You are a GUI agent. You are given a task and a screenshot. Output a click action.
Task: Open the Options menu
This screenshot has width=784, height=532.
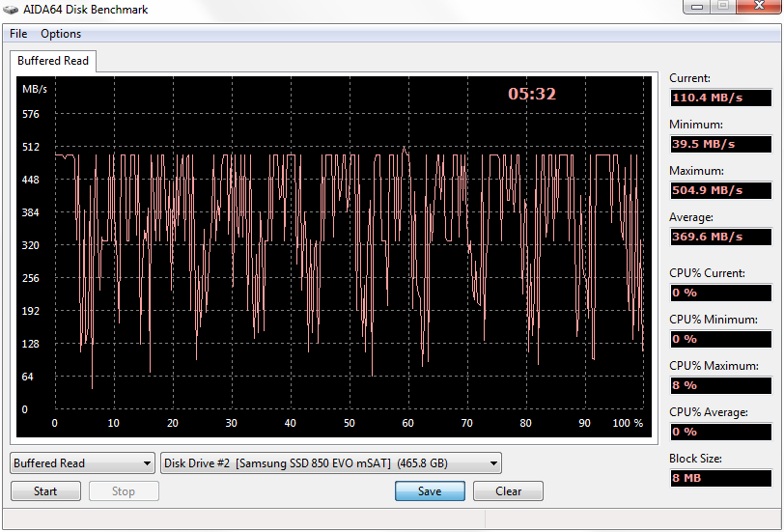pyautogui.click(x=61, y=34)
